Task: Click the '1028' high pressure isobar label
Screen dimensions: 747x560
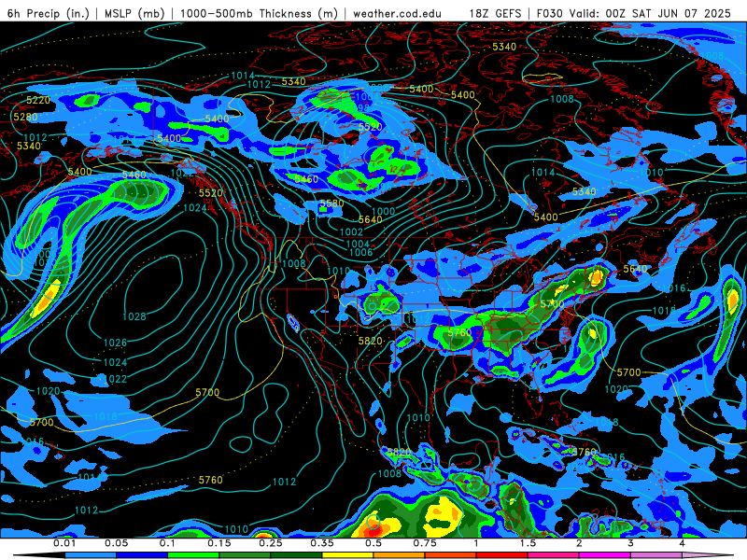Action: pos(134,316)
